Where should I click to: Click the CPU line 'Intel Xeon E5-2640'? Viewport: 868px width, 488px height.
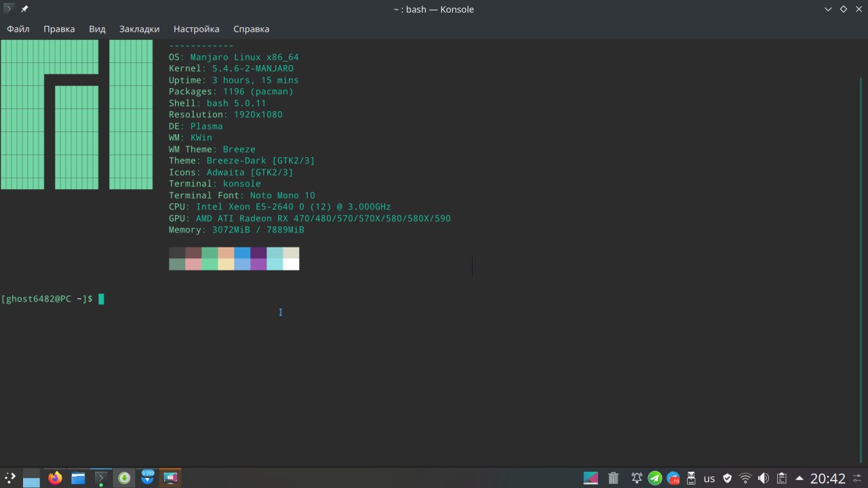pyautogui.click(x=245, y=207)
